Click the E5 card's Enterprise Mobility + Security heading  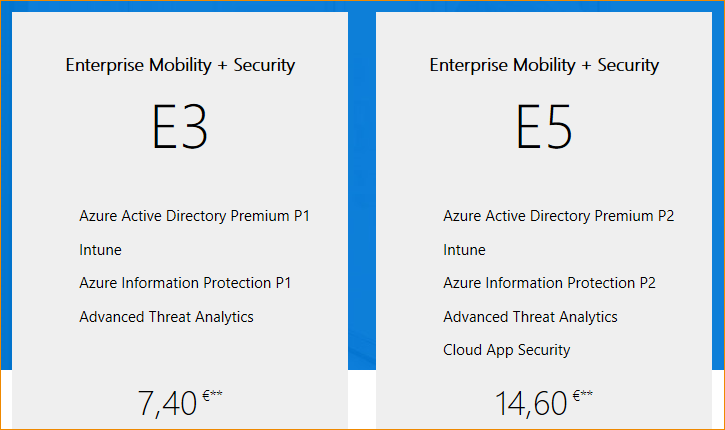coord(544,65)
